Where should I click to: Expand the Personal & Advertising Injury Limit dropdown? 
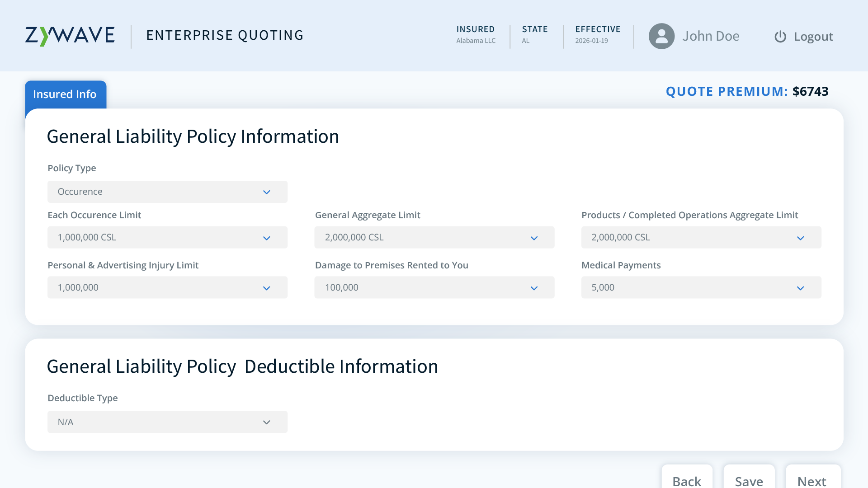[167, 287]
